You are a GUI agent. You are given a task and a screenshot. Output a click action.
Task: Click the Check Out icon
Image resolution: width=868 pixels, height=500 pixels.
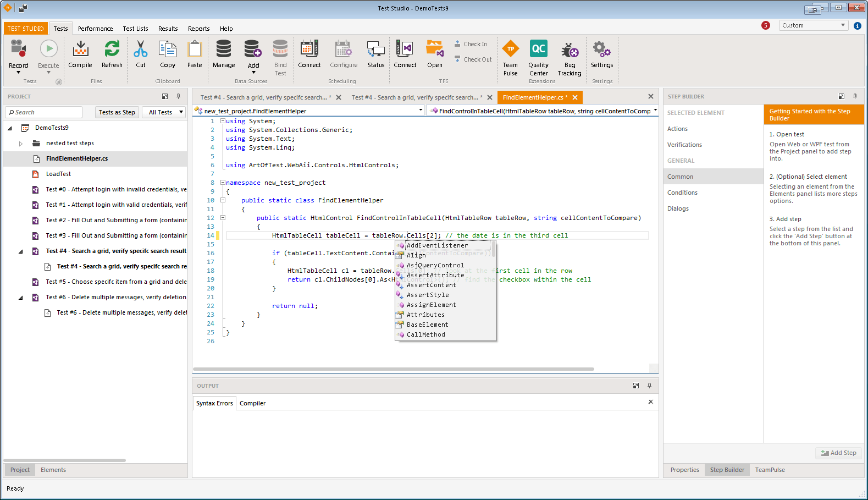point(457,59)
